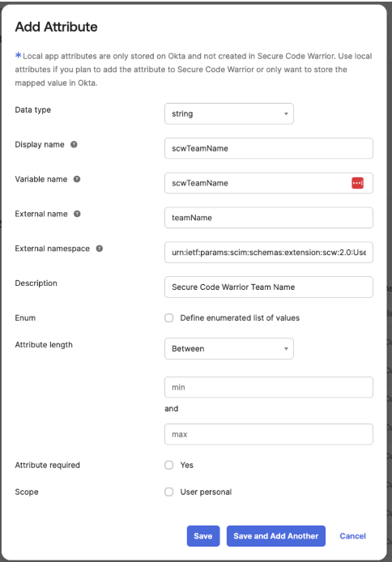
Task: Click the External namespace urn field
Action: (x=269, y=253)
